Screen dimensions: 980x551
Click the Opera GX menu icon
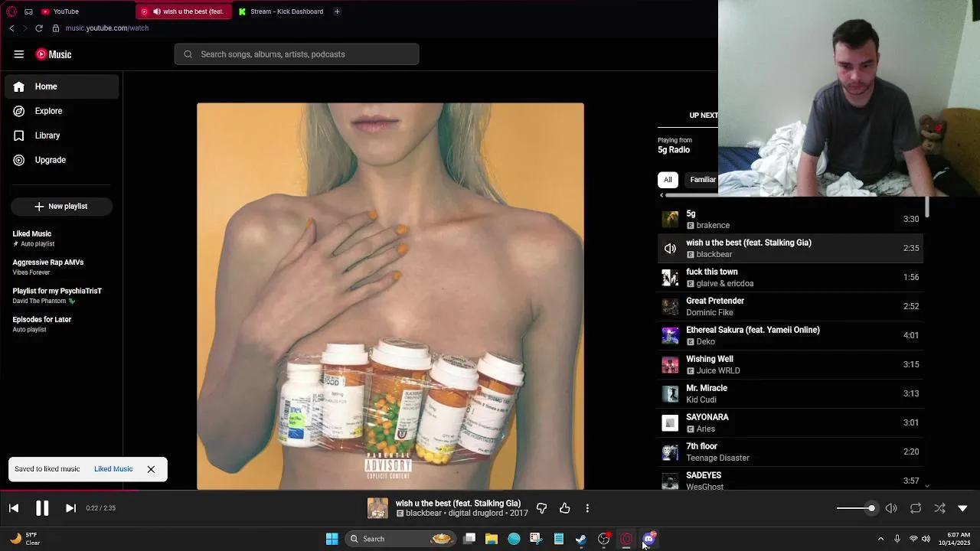pyautogui.click(x=11, y=11)
